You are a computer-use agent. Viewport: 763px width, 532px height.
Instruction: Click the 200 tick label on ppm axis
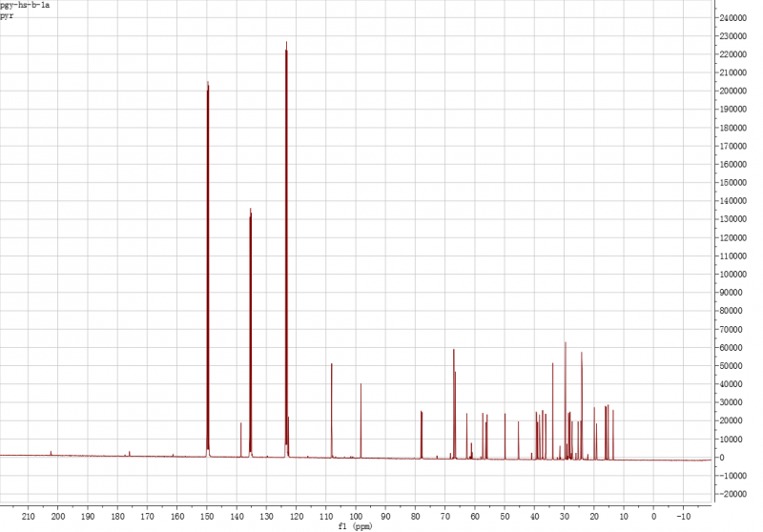(58, 517)
